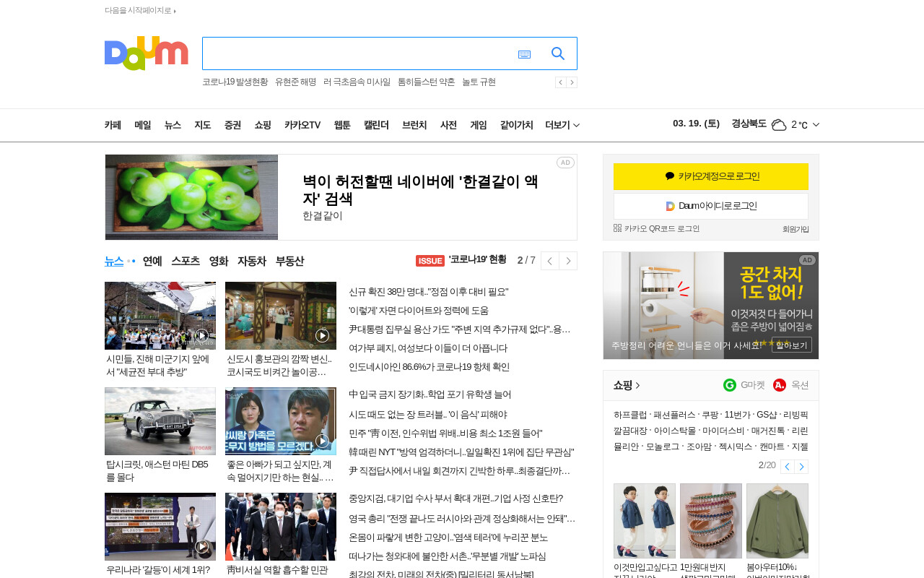
Task: Open the 캘린더 navigation item
Action: [376, 125]
